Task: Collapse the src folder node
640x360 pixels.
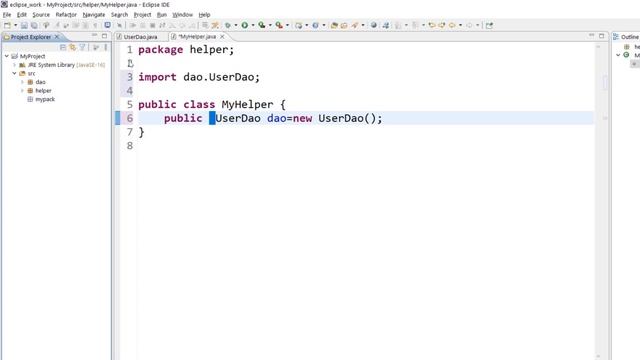Action: click(x=14, y=73)
